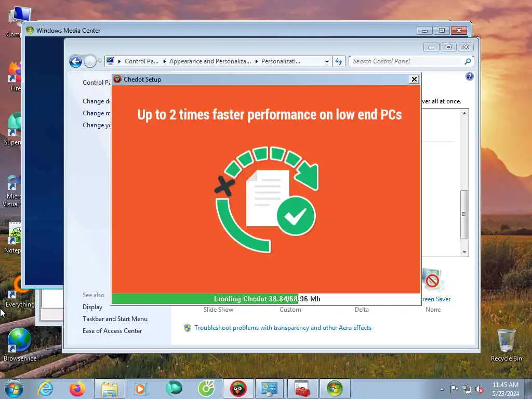Click the Loading Chedot progress bar
Viewport: 532px width, 399px height.
click(x=266, y=299)
